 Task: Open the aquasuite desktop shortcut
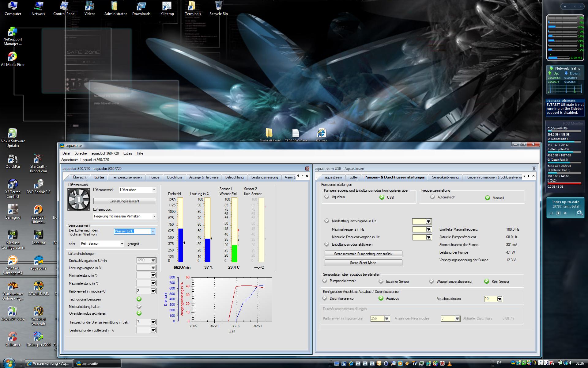coord(38,261)
